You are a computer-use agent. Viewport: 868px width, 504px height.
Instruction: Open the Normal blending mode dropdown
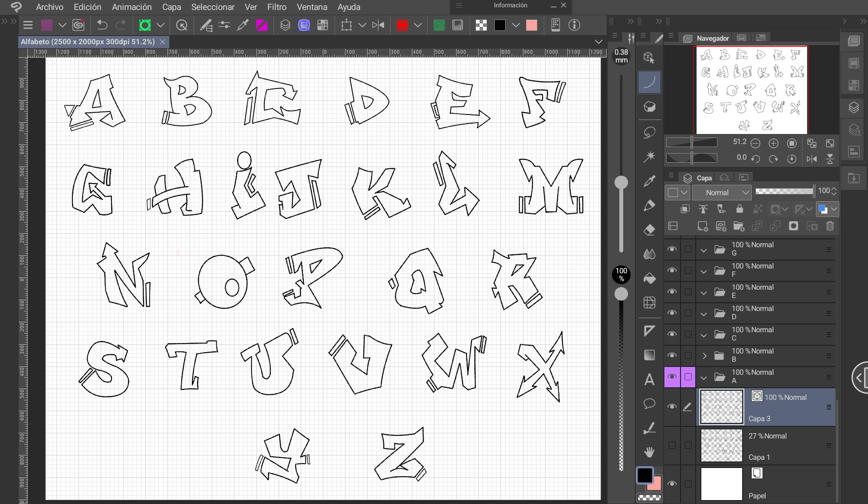click(721, 193)
